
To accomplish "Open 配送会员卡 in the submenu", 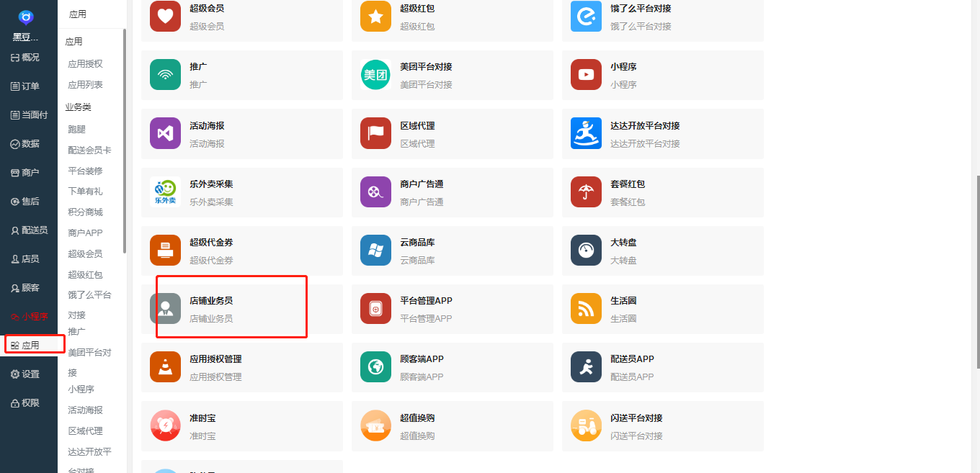I will pos(89,150).
